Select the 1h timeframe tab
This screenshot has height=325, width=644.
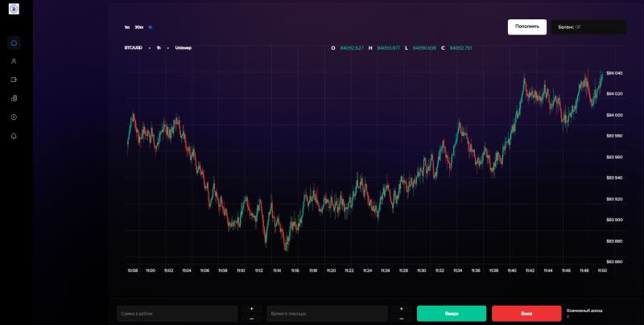point(150,27)
